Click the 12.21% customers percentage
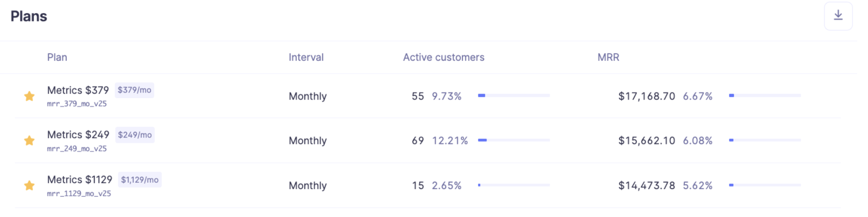This screenshot has width=868, height=217. click(x=450, y=140)
